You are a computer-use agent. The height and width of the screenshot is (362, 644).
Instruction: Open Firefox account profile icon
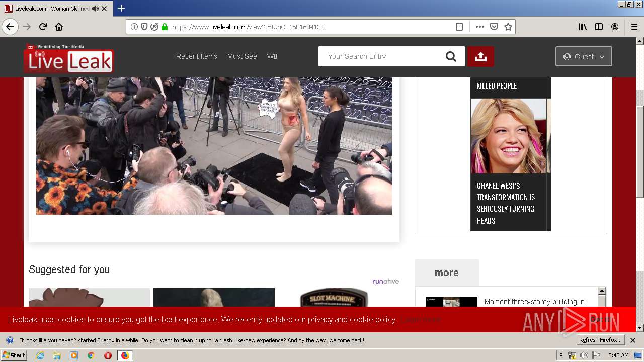615,27
